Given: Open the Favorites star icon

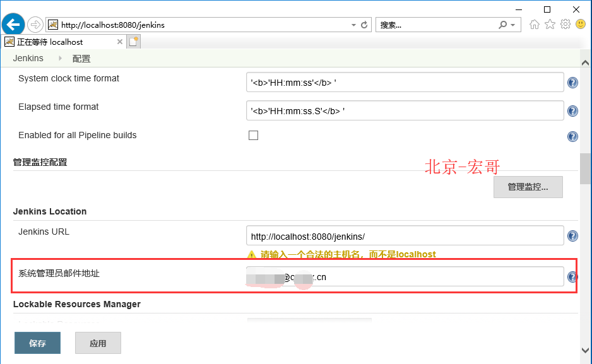Looking at the screenshot, I should 548,24.
